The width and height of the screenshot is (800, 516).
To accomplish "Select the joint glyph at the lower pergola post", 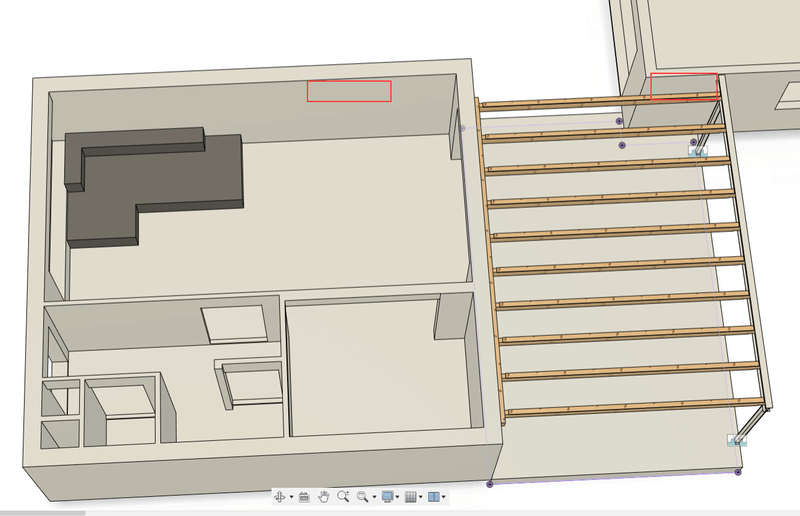I will (737, 441).
